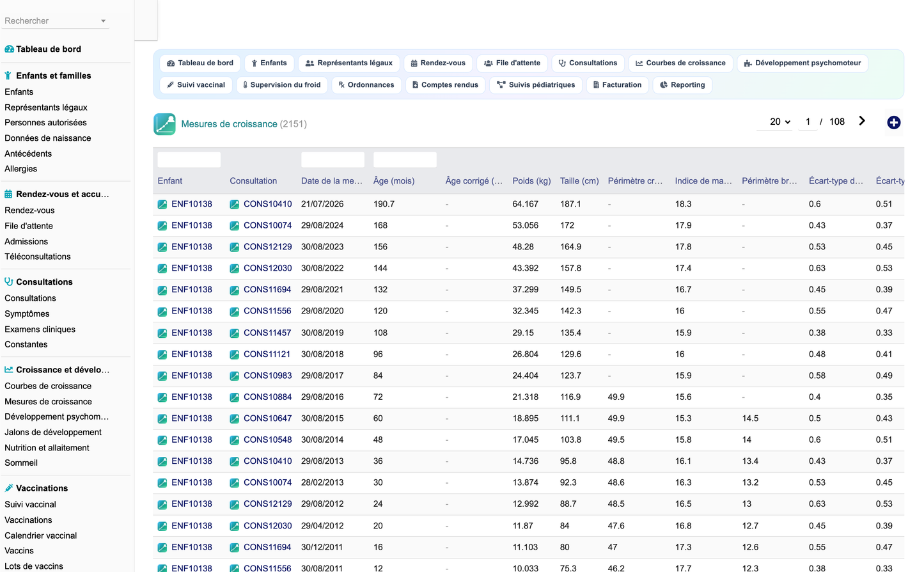Click the Consultations stethoscope sidebar icon
924x572 pixels.
click(8, 282)
